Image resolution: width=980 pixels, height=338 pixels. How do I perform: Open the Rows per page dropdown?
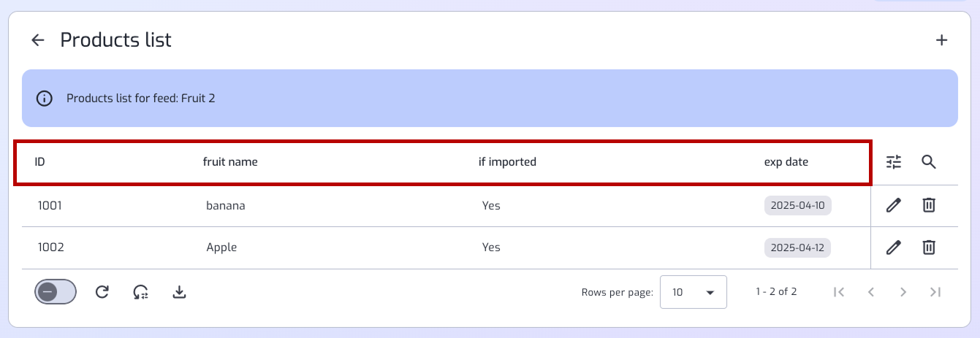693,292
